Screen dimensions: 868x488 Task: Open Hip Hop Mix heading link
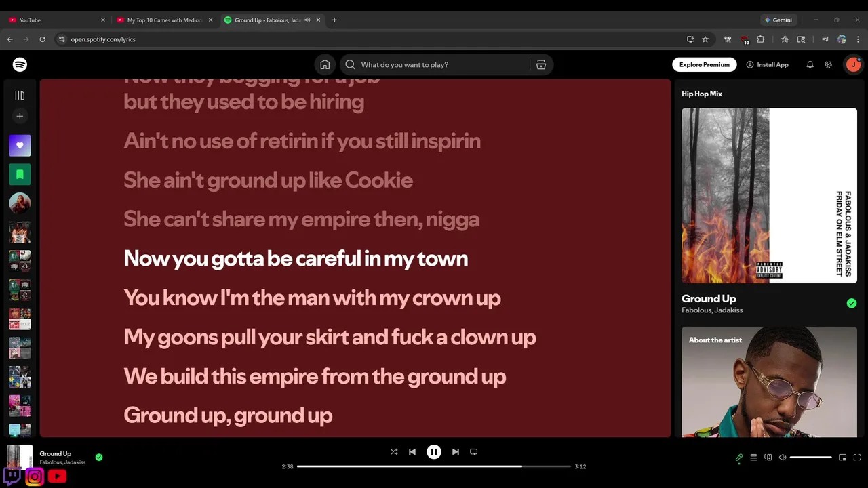(702, 94)
